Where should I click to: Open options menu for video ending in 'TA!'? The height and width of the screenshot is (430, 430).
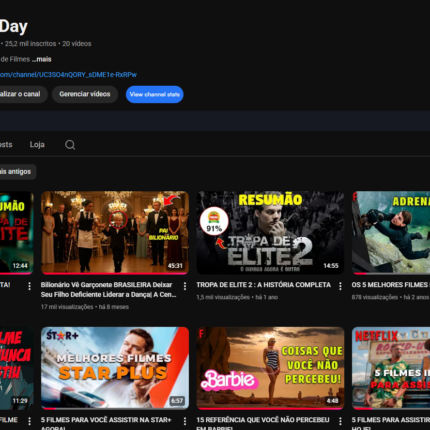point(29,286)
